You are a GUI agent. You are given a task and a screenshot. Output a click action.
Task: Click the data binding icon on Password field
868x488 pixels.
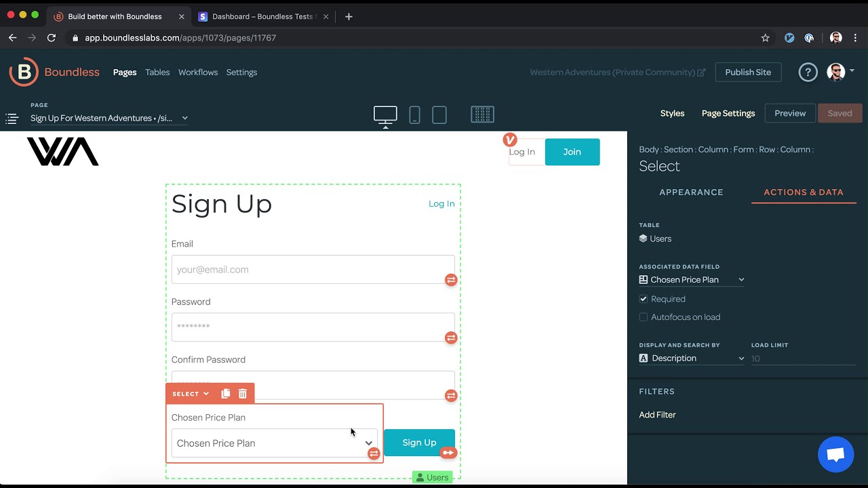point(451,338)
